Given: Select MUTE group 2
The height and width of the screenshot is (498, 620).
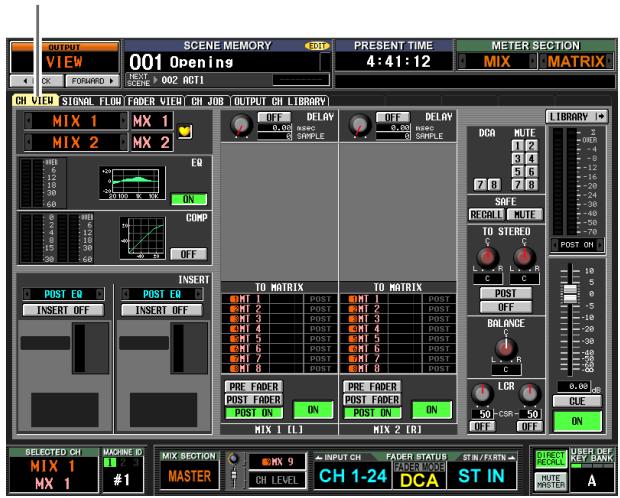Looking at the screenshot, I should click(531, 146).
